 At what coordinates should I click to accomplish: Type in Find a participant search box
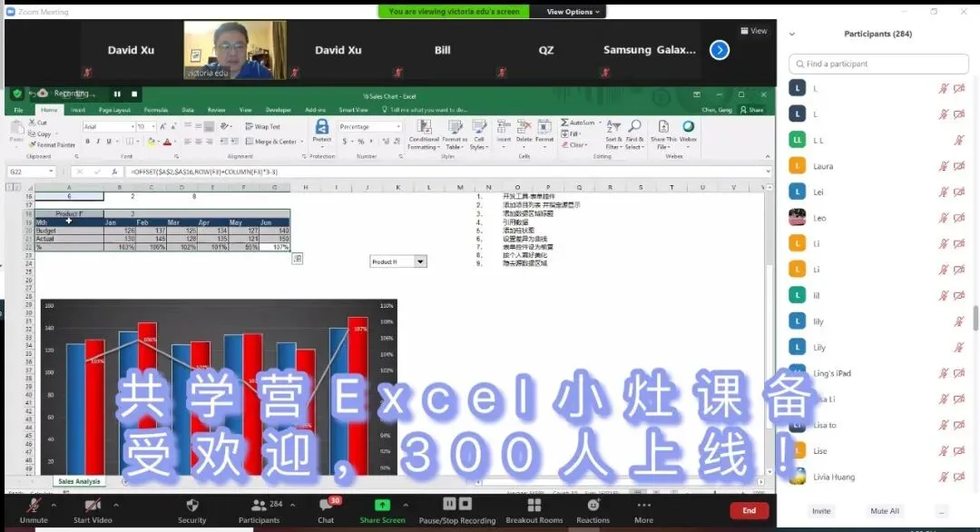[878, 64]
